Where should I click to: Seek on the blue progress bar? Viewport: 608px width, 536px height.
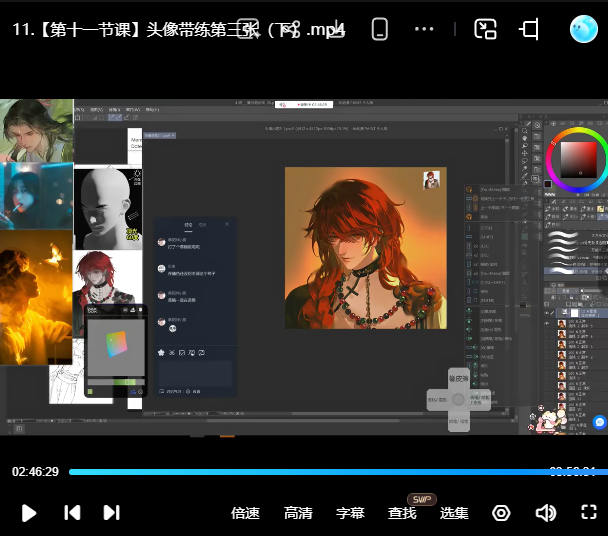[338, 472]
